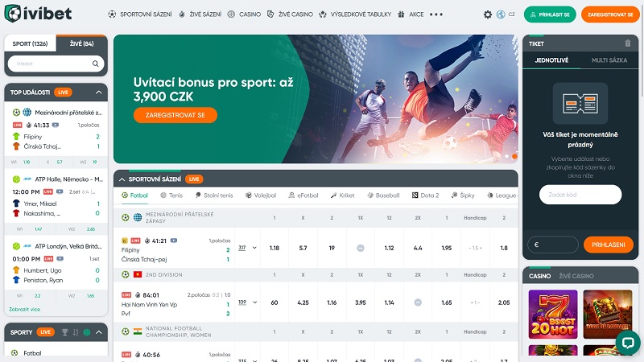Select the Tenis sport tab
This screenshot has height=362, width=644.
(x=171, y=195)
